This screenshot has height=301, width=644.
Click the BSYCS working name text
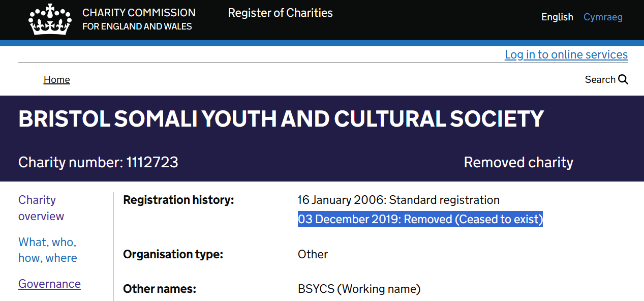(x=359, y=289)
